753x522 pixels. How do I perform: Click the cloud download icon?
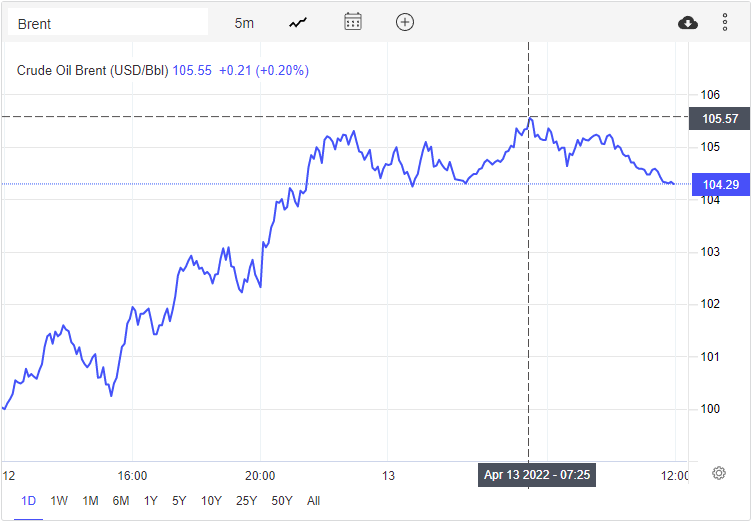pyautogui.click(x=688, y=22)
